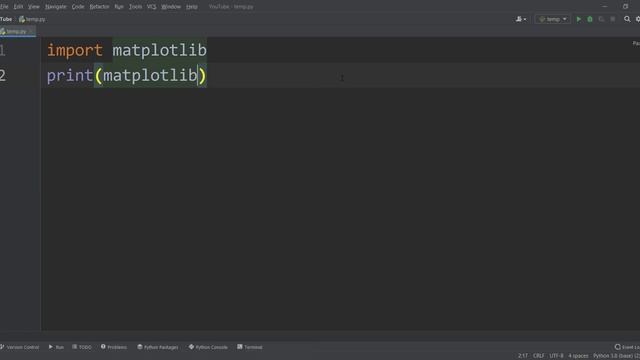Click the grey Stop icon in the toolbar
The height and width of the screenshot is (360, 640).
coord(613,19)
